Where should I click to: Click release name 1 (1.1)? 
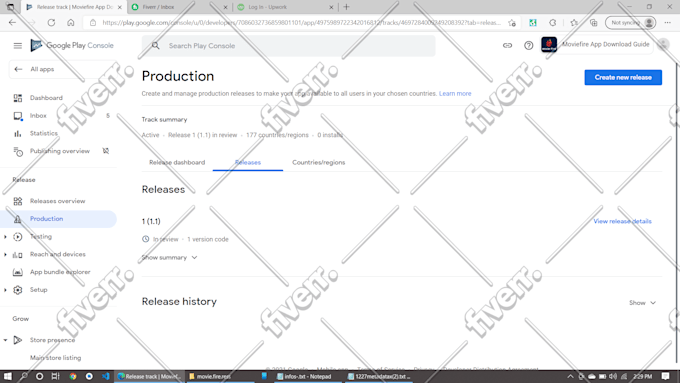151,221
